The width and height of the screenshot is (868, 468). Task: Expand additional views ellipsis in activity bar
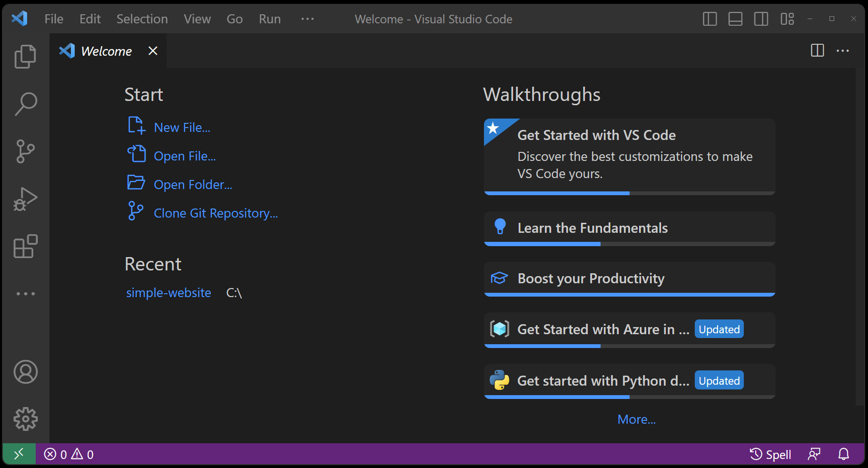25,294
